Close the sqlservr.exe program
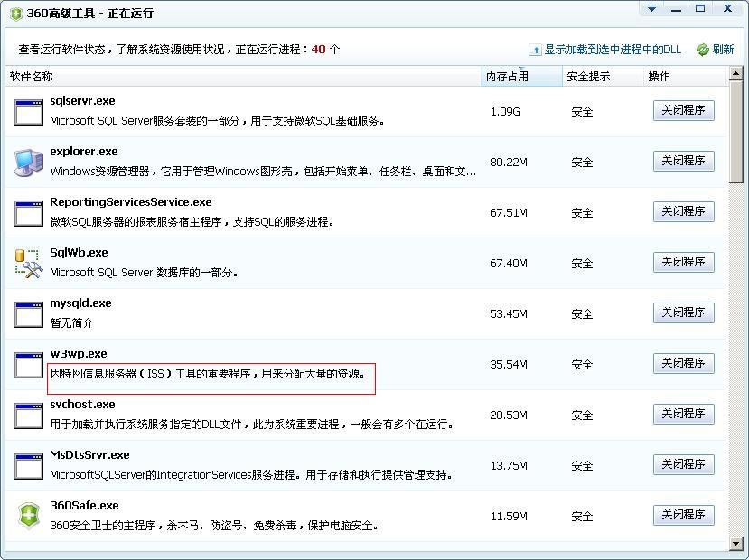The height and width of the screenshot is (560, 749). tap(684, 110)
